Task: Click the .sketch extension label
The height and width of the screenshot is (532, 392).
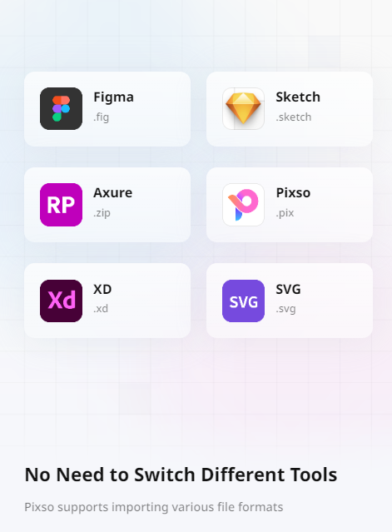Action: pos(293,117)
